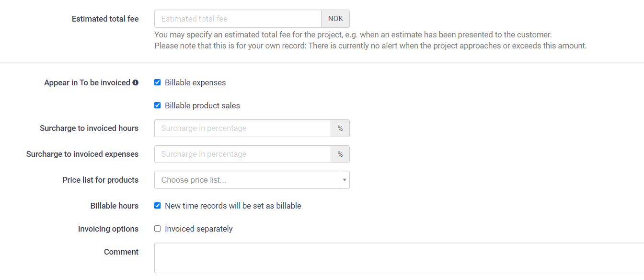Focus the Estimated total fee input field
Viewport: 644px width, 280px height.
tap(238, 19)
